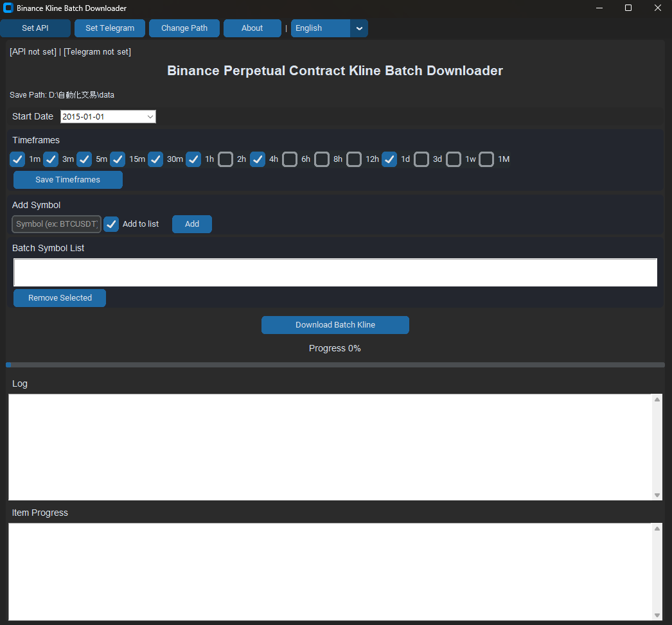672x625 pixels.
Task: Click the Add symbol button
Action: point(192,224)
